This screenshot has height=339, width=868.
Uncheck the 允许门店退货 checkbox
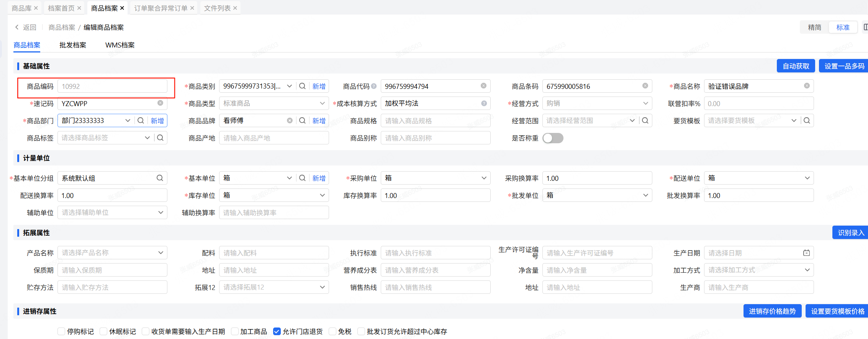tap(277, 331)
